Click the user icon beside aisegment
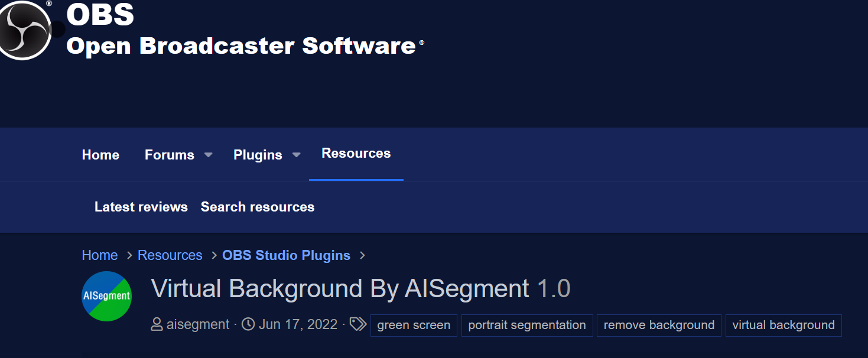This screenshot has width=868, height=358. (157, 324)
